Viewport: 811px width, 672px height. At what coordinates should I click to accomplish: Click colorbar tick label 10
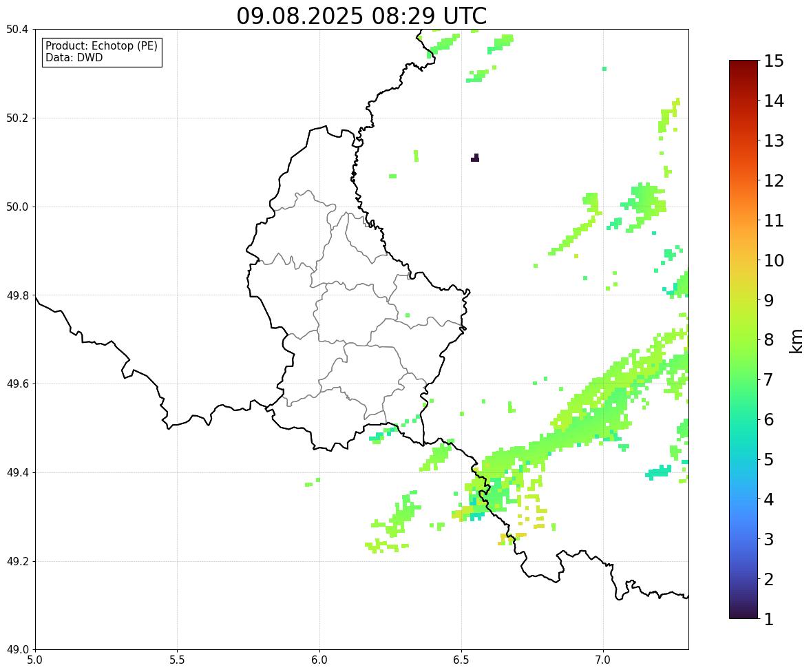774,260
